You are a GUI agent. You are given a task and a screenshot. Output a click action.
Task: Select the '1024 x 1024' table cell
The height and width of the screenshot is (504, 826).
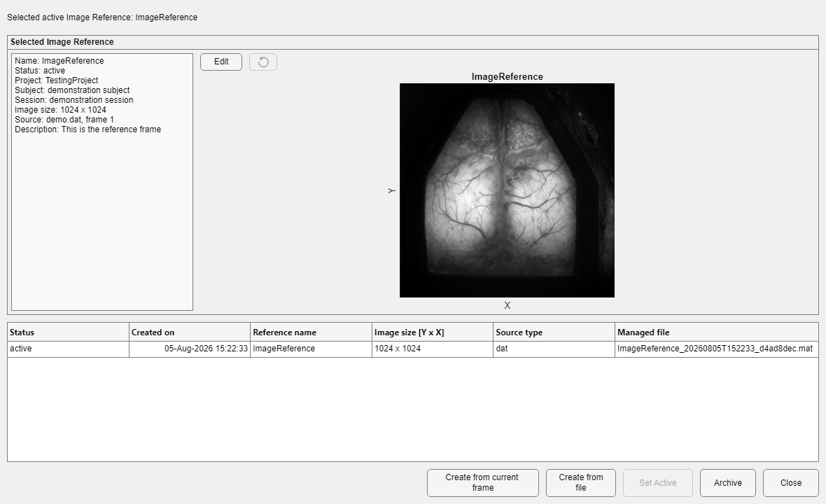pyautogui.click(x=433, y=349)
